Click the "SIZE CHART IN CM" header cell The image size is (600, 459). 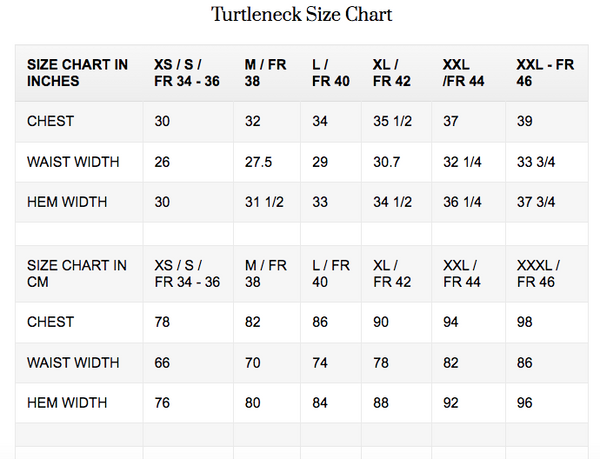pyautogui.click(x=77, y=274)
